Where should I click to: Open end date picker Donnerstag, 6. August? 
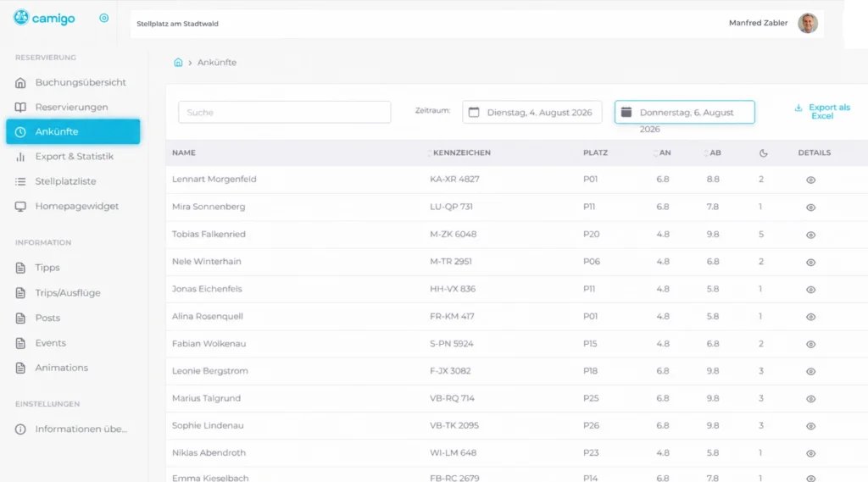(685, 113)
